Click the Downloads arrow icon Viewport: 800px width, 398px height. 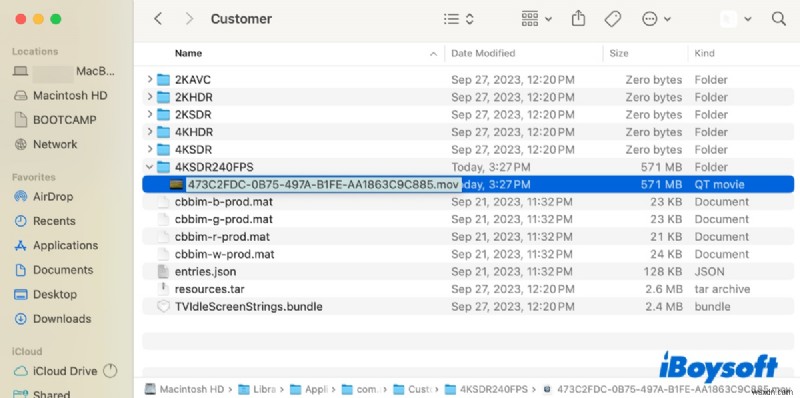[20, 319]
